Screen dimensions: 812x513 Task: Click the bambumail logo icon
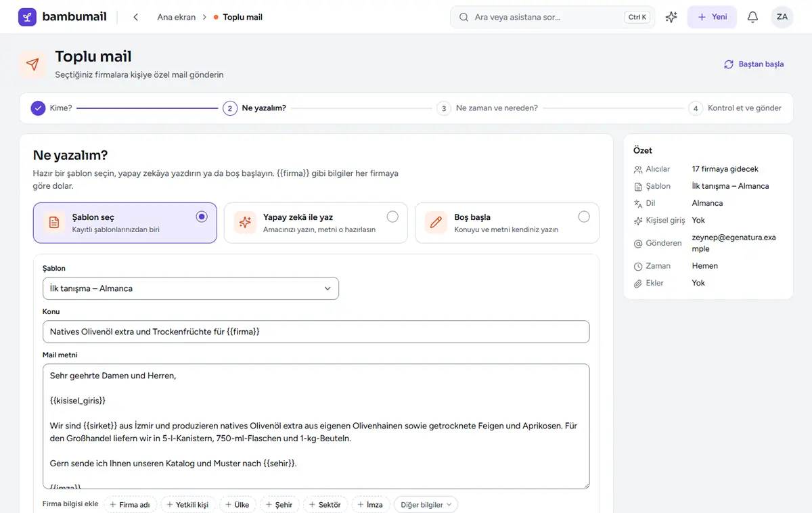tap(27, 17)
